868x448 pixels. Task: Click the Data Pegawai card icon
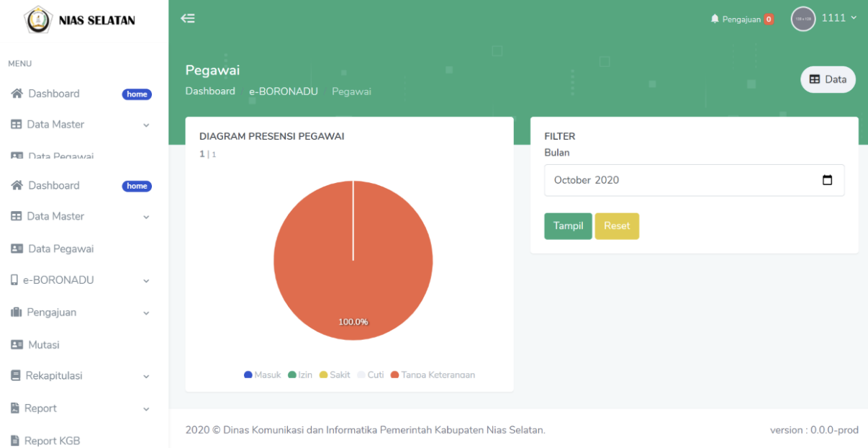17,249
